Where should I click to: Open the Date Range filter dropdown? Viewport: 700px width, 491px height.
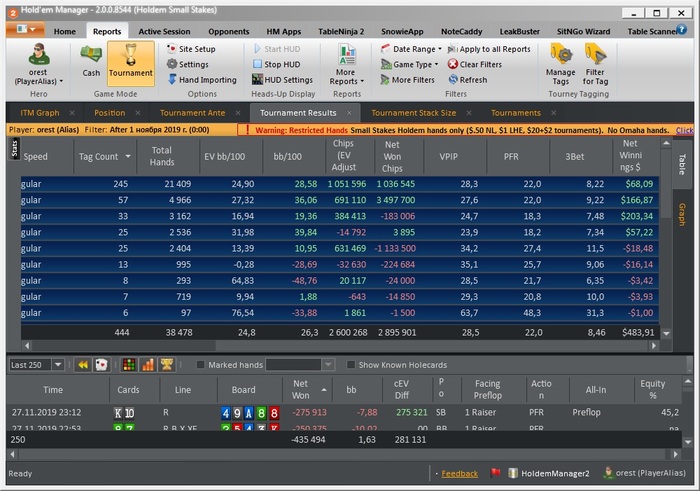pos(411,49)
